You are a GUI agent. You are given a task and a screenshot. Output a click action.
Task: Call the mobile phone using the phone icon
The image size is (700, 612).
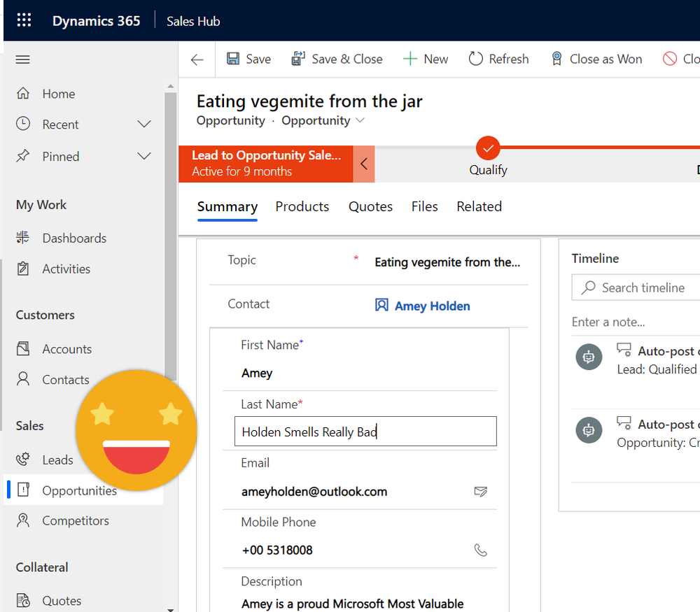481,550
